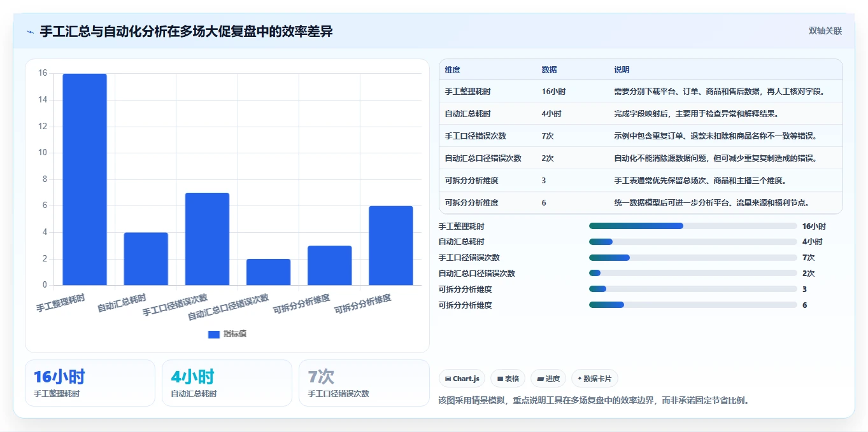
Task: Click the x-axis label 手工整理耗时
Action: [x=60, y=302]
